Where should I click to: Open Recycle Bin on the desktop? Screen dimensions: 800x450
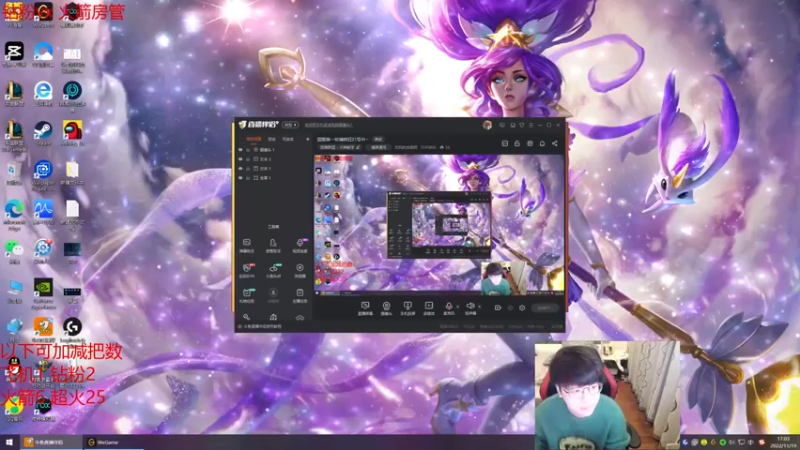(14, 172)
